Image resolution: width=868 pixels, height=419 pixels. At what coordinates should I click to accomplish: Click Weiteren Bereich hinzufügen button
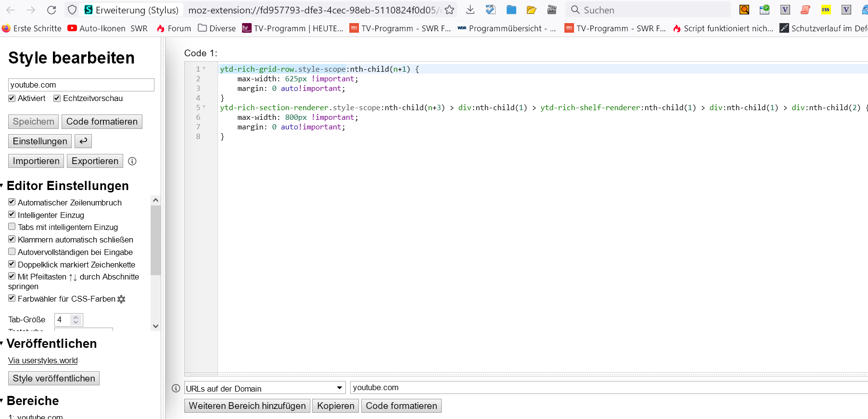[247, 406]
